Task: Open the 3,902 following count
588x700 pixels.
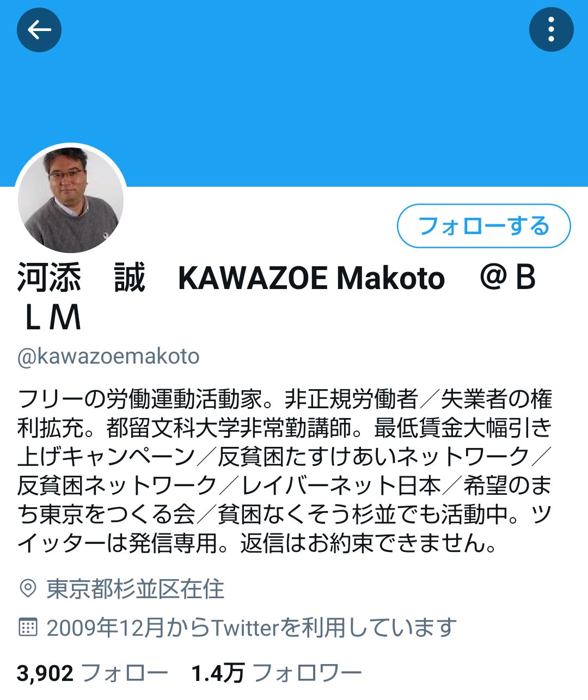Action: click(45, 673)
